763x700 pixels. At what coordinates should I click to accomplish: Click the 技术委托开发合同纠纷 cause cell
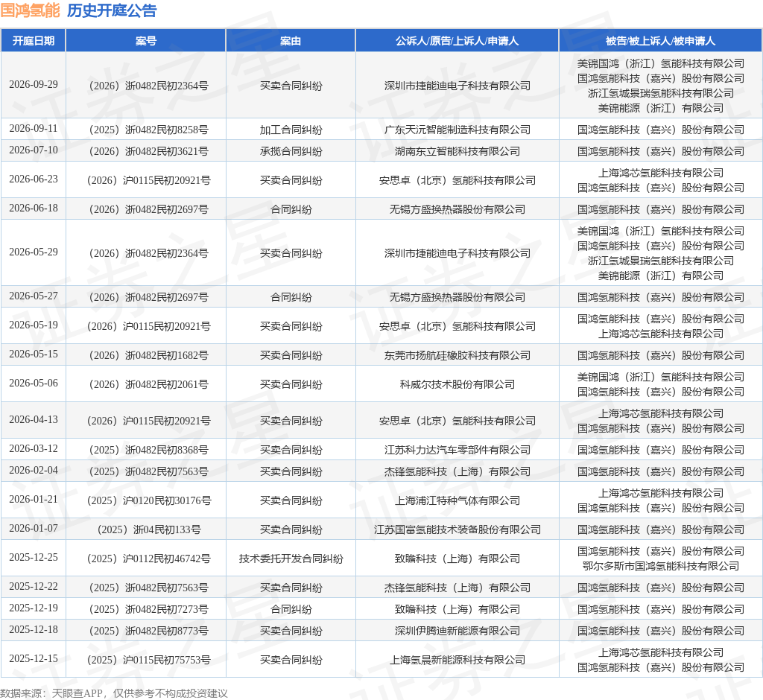click(291, 559)
